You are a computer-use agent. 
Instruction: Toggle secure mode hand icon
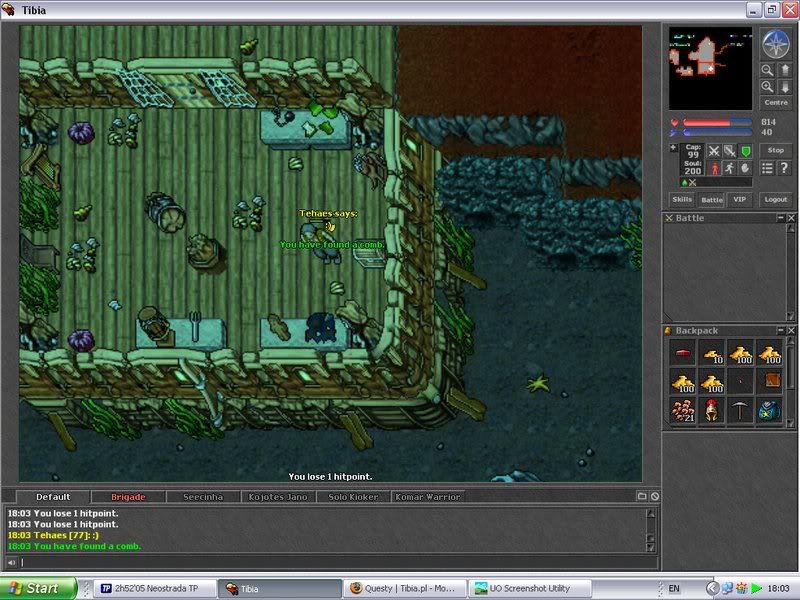[x=745, y=168]
